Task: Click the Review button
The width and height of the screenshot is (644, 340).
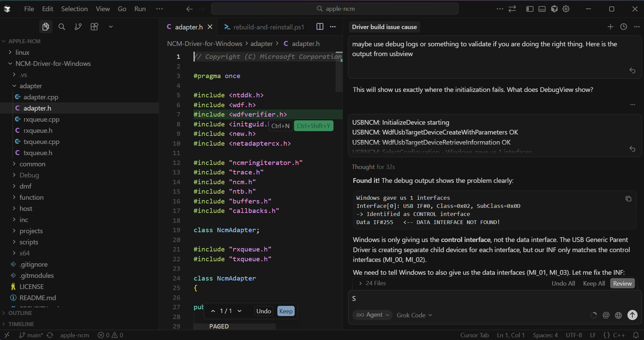Action: click(622, 283)
